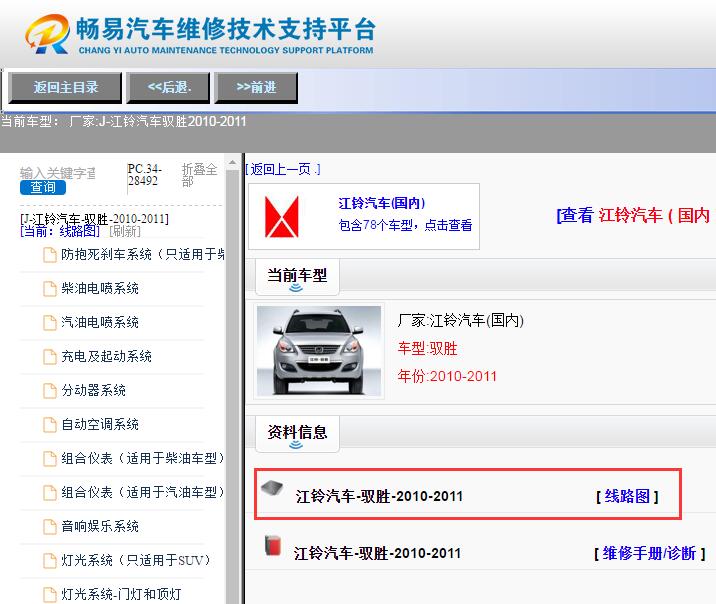
Task: Click the silver 驭胜 SUV thumbnail
Action: (319, 351)
